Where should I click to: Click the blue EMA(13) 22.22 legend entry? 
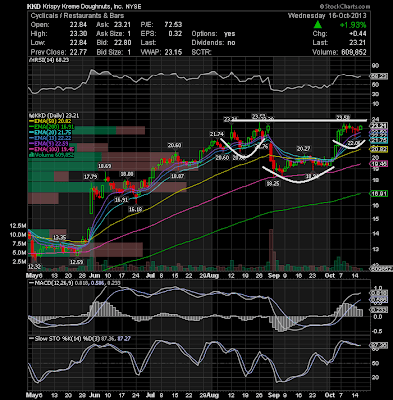point(51,138)
